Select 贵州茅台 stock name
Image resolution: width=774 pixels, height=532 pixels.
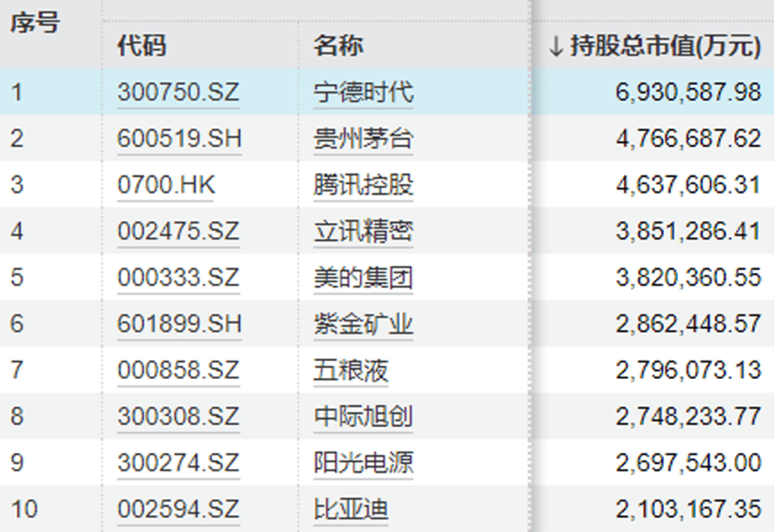(361, 139)
